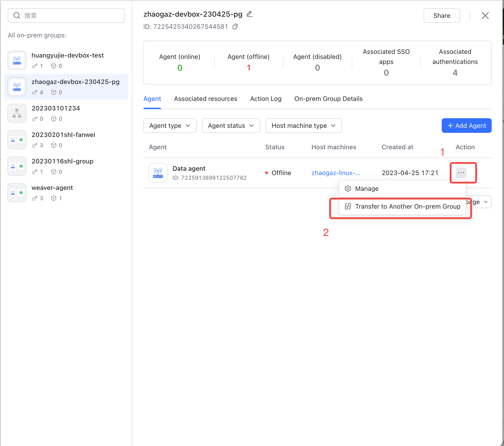Click the created date 2023-04-25 17:21
The image size is (504, 446).
(x=410, y=173)
